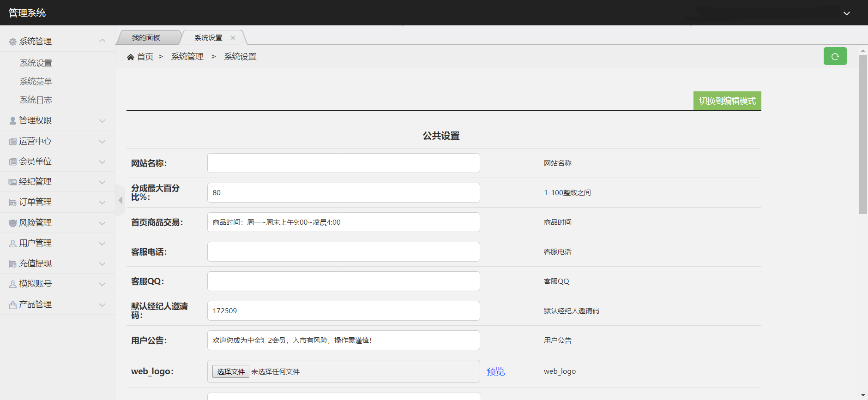The width and height of the screenshot is (868, 400).
Task: Click the vertical scrollbar thumb
Action: click(862, 134)
